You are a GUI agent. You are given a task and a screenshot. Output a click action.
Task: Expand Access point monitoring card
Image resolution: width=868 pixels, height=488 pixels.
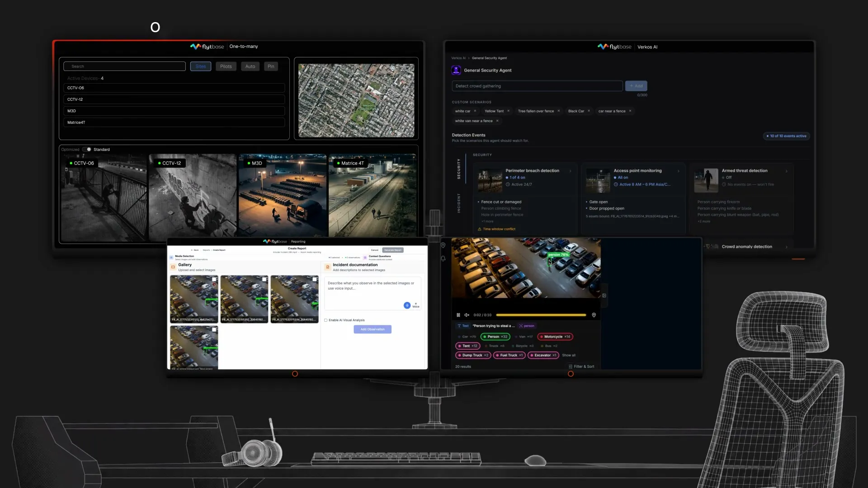coord(679,171)
